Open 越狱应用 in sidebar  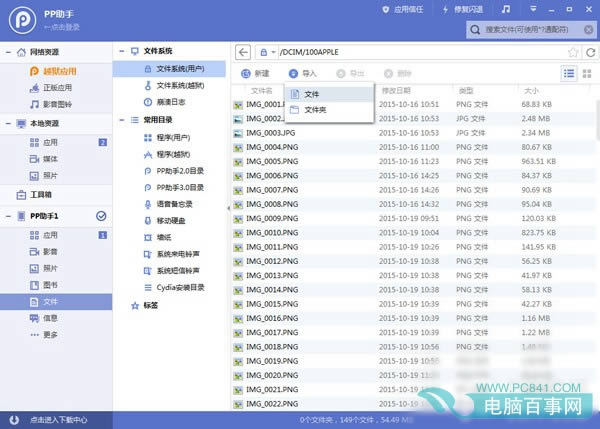(x=53, y=71)
